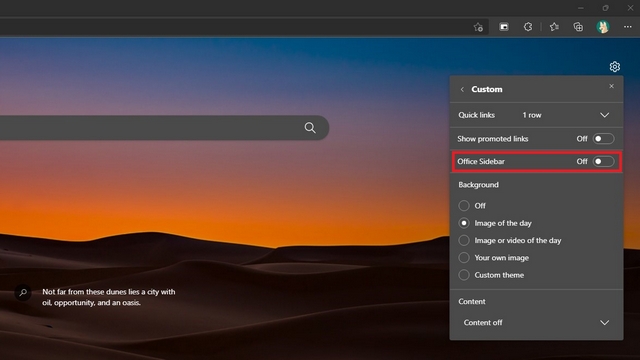Screen dimensions: 640x360
Task: Choose the Custom theme radio button
Action: pos(464,275)
